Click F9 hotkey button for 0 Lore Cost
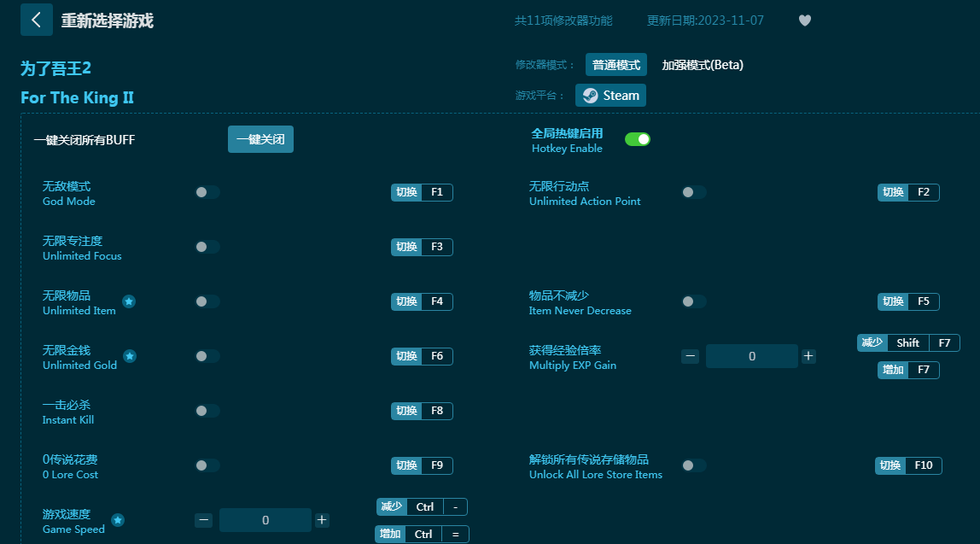Image resolution: width=980 pixels, height=544 pixels. pyautogui.click(x=422, y=465)
